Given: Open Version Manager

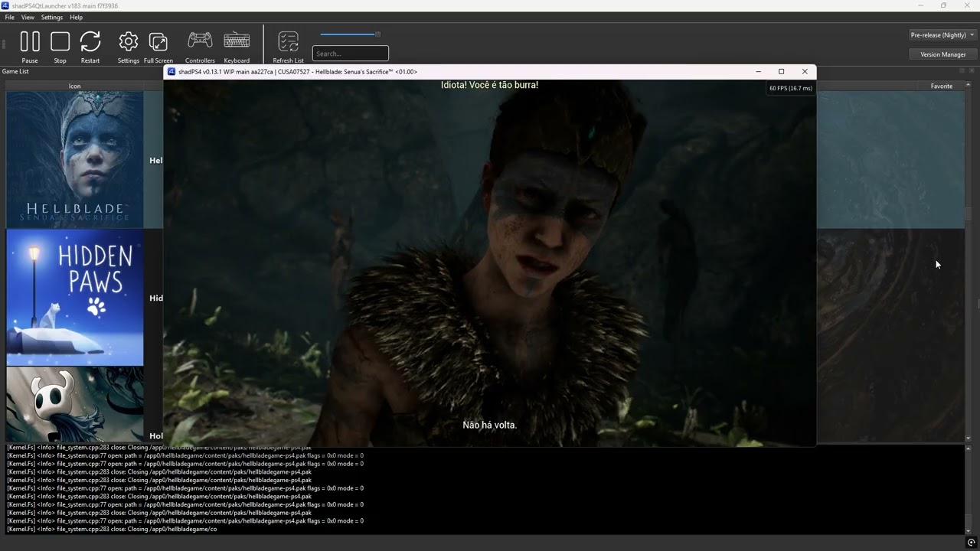Looking at the screenshot, I should (x=942, y=54).
